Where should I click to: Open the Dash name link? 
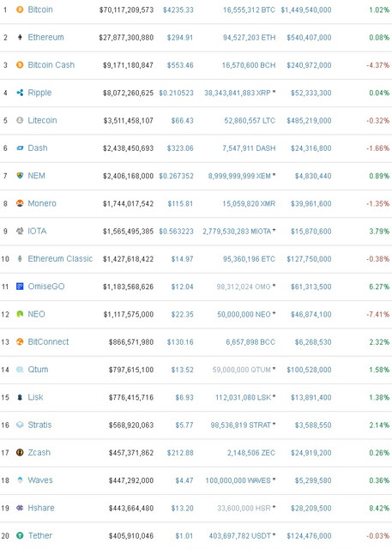click(x=38, y=148)
